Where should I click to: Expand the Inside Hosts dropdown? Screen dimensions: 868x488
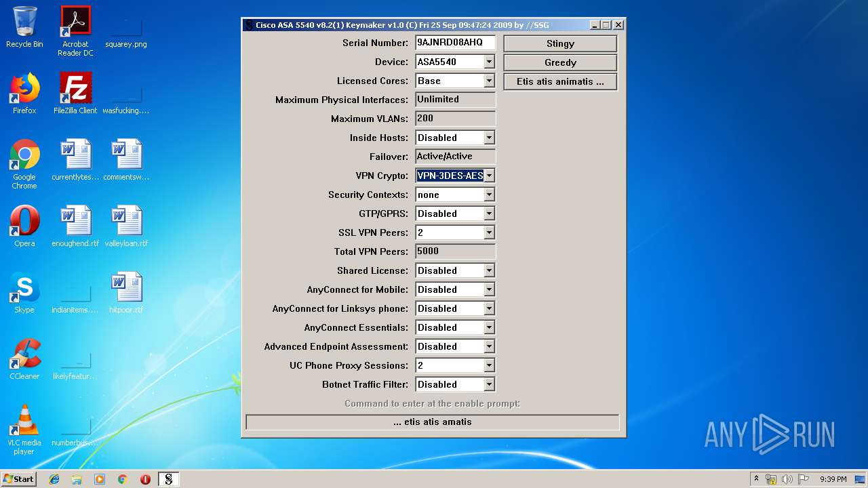489,138
